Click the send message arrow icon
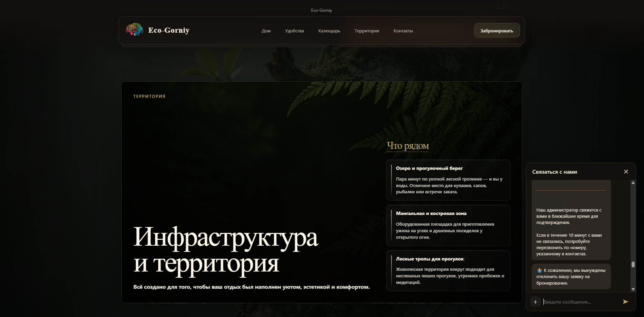The width and height of the screenshot is (644, 317). click(x=625, y=302)
